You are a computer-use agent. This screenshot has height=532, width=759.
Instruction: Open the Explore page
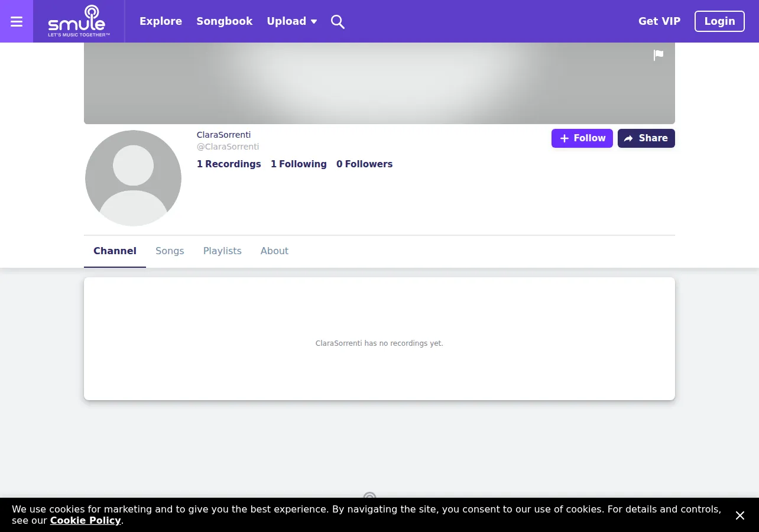point(161,21)
